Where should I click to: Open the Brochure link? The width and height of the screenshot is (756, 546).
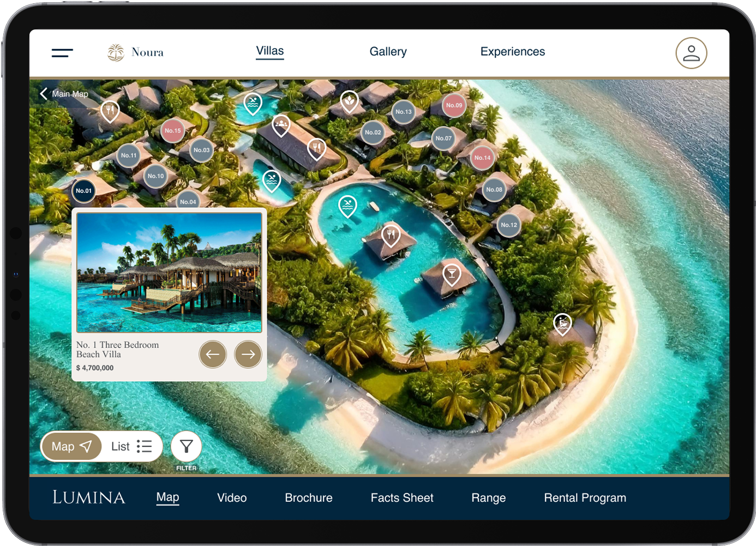309,498
